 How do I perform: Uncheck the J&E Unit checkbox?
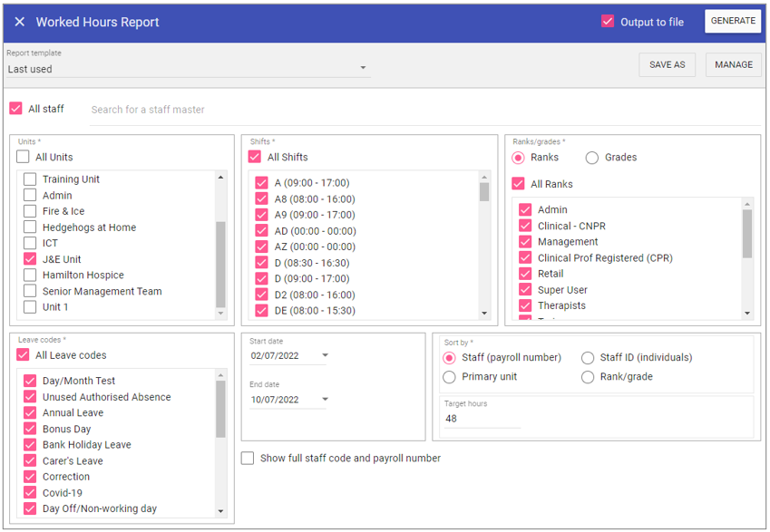[30, 259]
